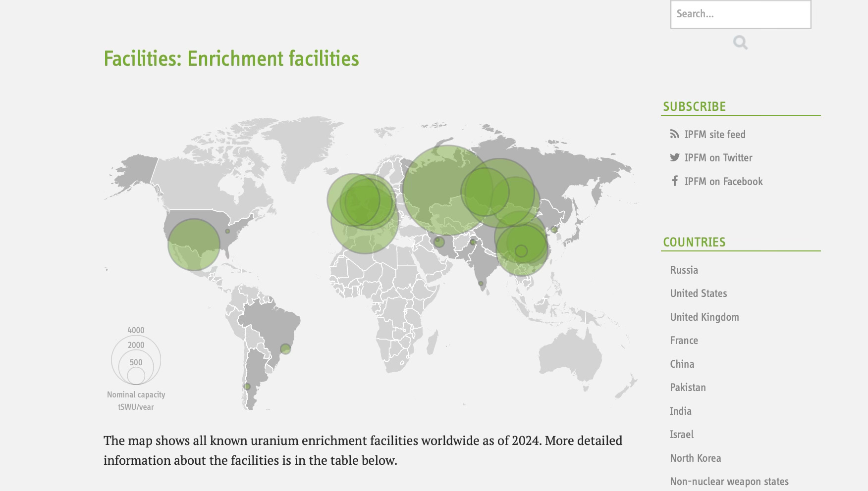Viewport: 868px width, 491px height.
Task: Click the Brazil facility marker
Action: coord(285,349)
